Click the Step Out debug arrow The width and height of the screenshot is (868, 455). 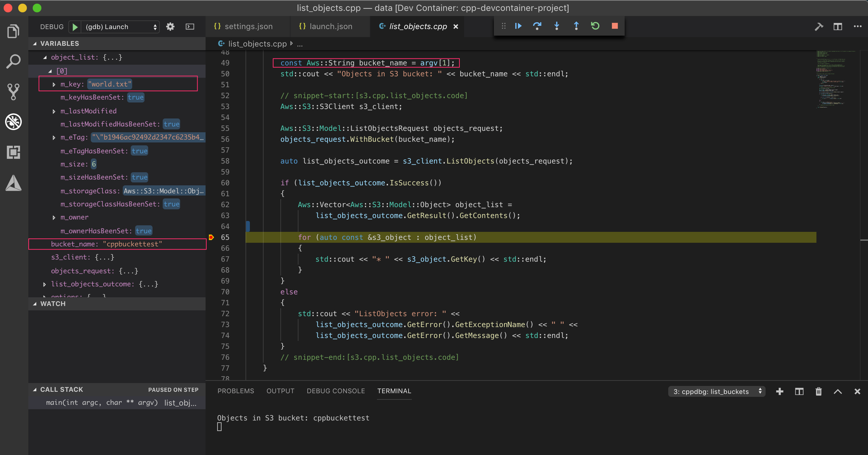point(576,26)
